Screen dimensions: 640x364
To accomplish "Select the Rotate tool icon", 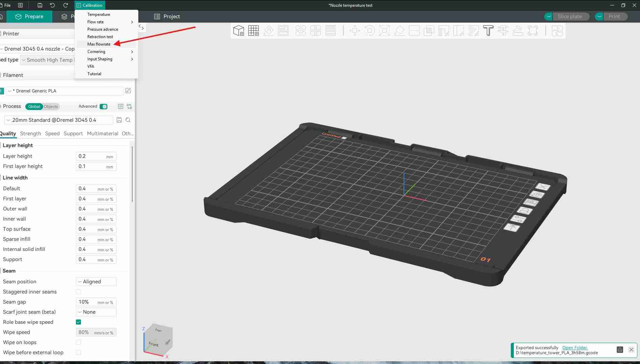I will tap(369, 31).
